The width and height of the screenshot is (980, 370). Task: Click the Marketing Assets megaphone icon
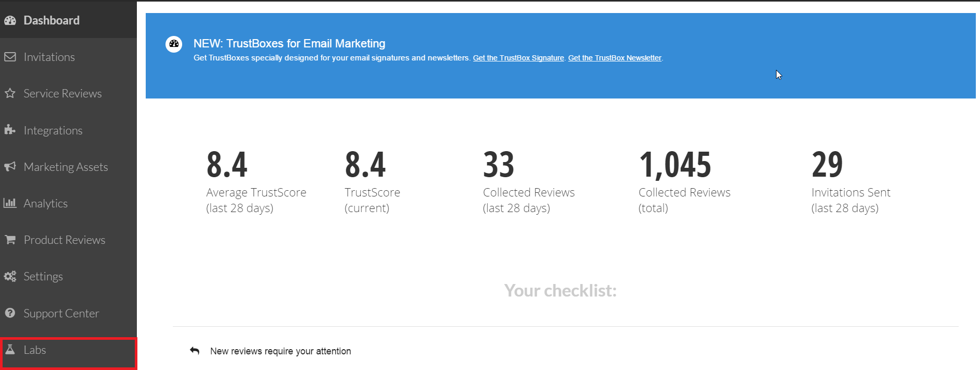click(x=10, y=167)
